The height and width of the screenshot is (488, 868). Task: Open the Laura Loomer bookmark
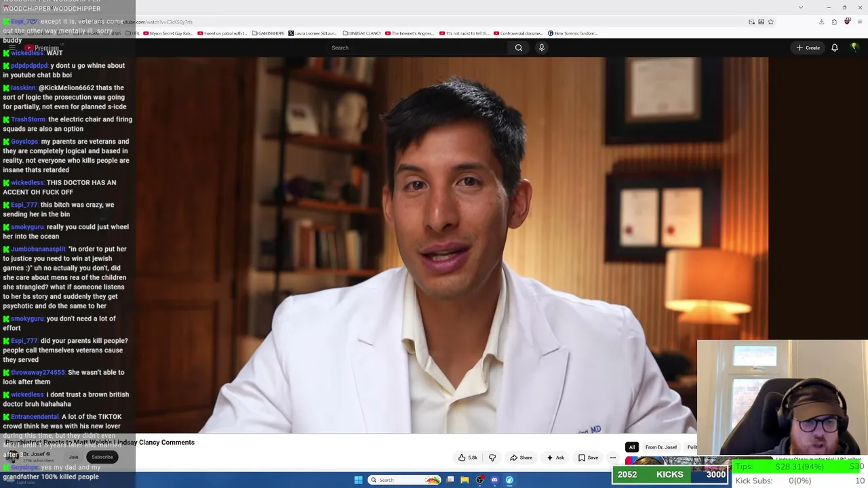click(x=313, y=33)
